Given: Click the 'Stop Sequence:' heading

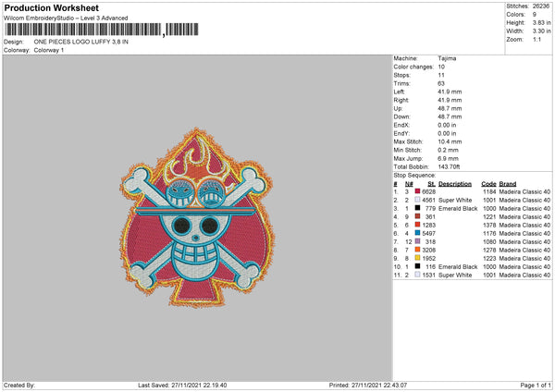Looking at the screenshot, I should coord(414,175).
